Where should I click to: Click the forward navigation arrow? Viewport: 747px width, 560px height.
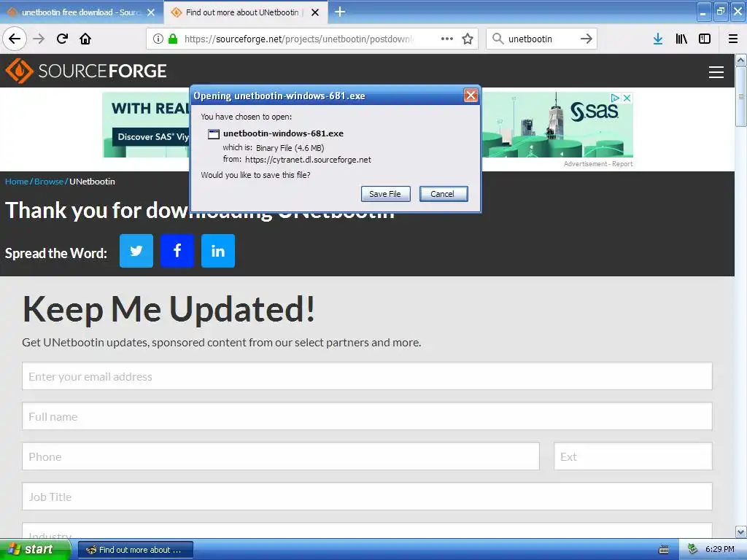pos(39,39)
